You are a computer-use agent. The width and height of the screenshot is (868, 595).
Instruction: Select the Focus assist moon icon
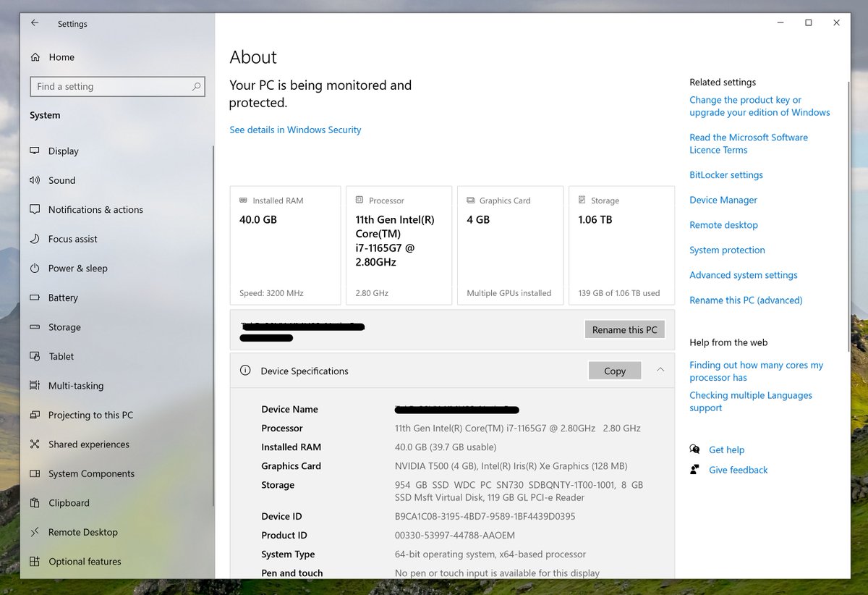pos(35,239)
